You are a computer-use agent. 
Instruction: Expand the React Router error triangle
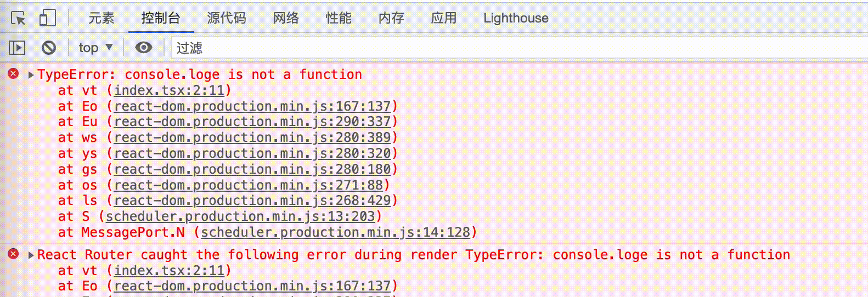pos(31,255)
